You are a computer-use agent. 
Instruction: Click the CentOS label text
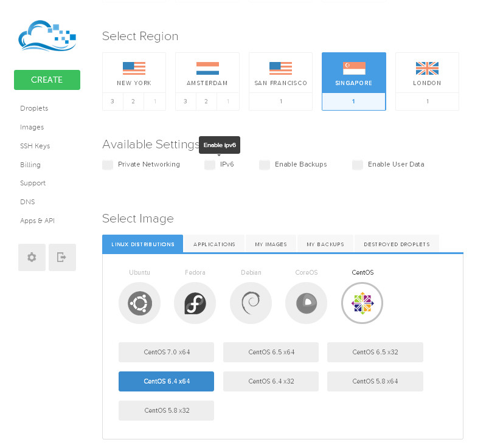362,272
